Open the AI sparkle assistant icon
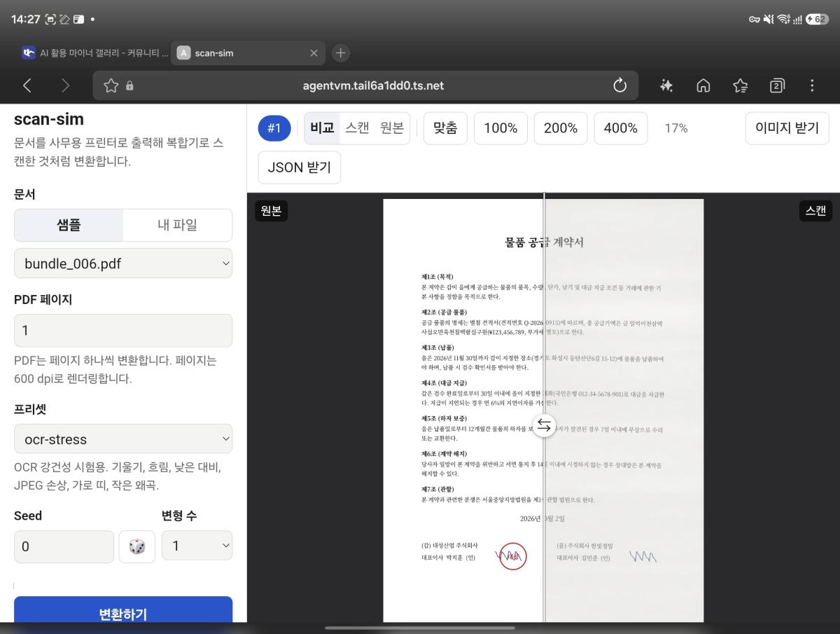This screenshot has width=840, height=634. coord(666,85)
